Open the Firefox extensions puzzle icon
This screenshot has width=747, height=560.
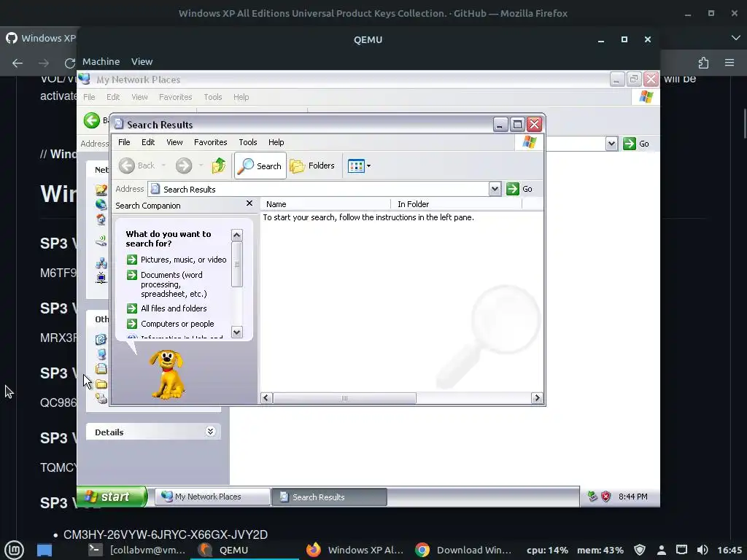[703, 63]
